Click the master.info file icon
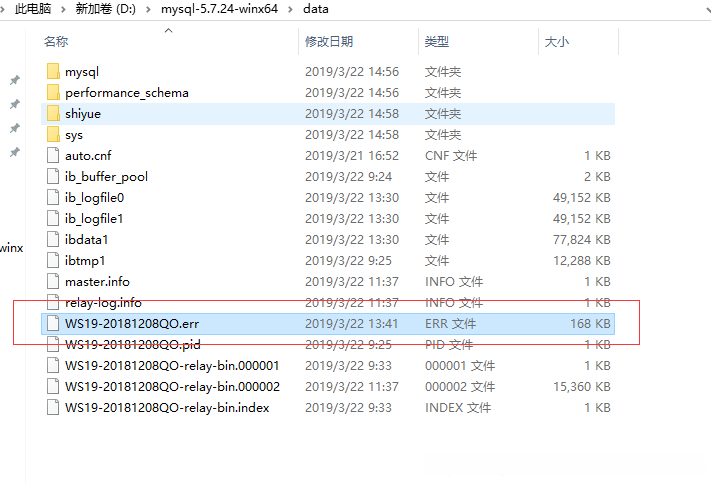This screenshot has height=485, width=711. (53, 281)
